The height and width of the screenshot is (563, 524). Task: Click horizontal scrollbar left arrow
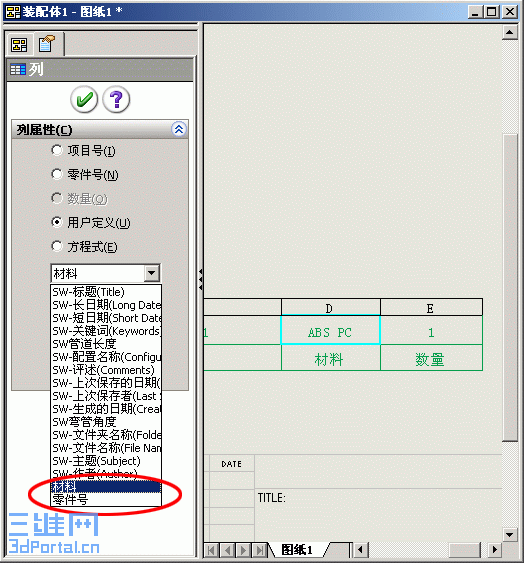(x=361, y=549)
